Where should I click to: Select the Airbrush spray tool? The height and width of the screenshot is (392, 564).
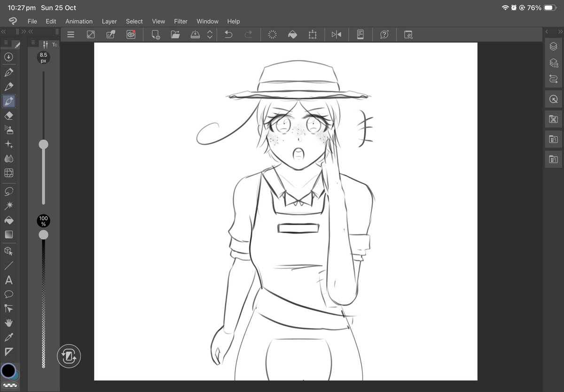[x=8, y=130]
